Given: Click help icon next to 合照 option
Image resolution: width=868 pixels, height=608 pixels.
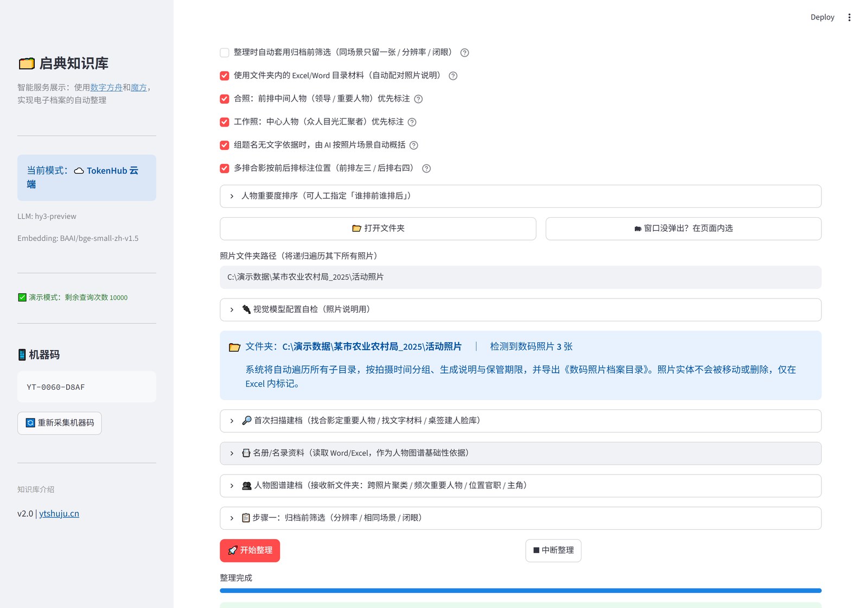Looking at the screenshot, I should (x=418, y=99).
